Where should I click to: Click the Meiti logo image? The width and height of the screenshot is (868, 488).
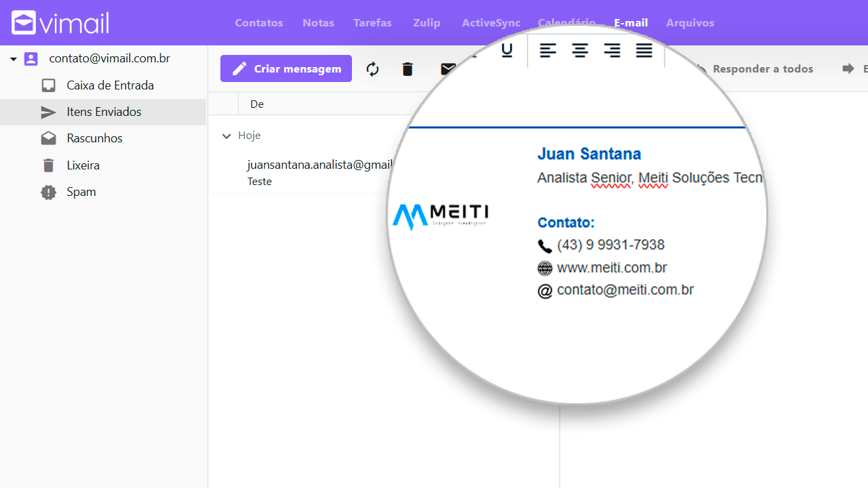440,217
